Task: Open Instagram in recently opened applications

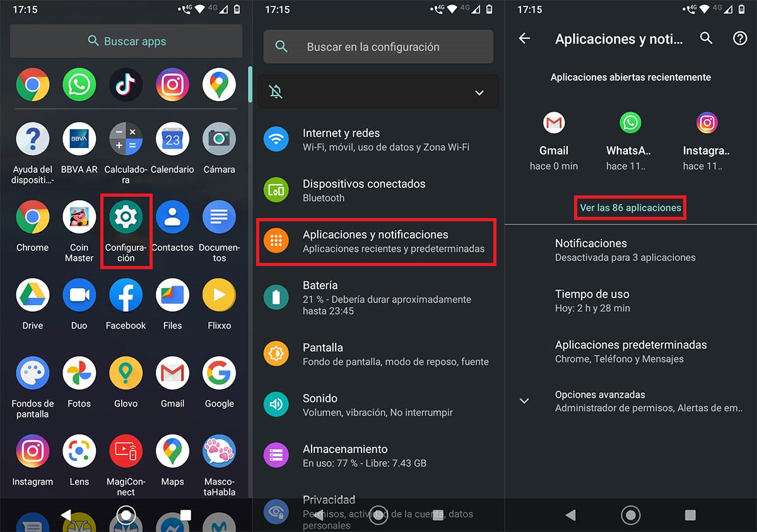Action: [x=707, y=141]
